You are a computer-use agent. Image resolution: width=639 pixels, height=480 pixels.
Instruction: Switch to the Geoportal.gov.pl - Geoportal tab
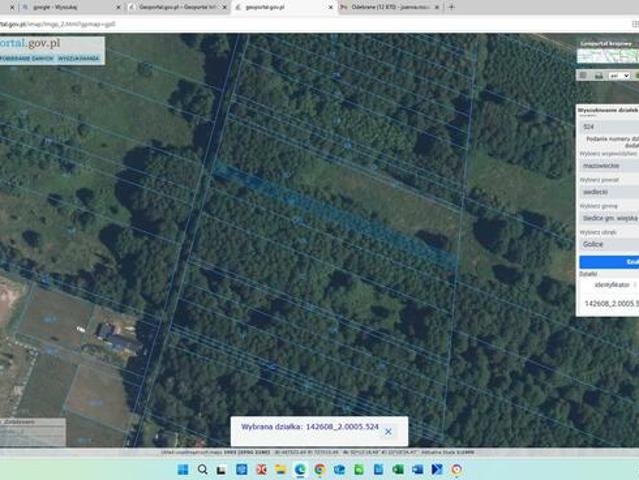point(175,7)
